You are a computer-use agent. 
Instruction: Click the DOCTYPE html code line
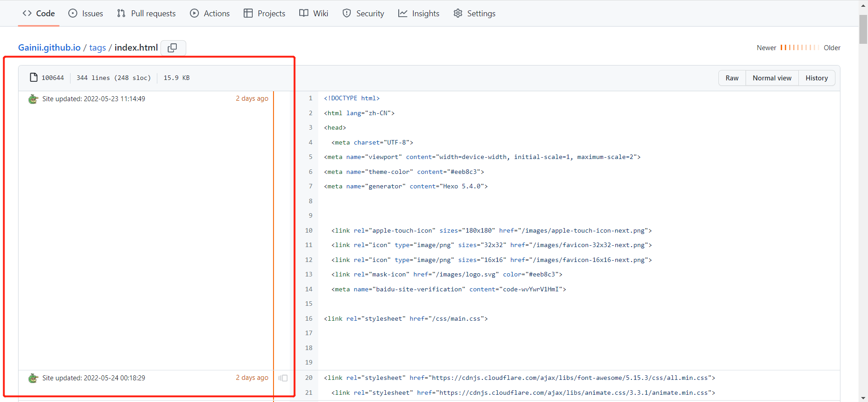click(x=352, y=98)
